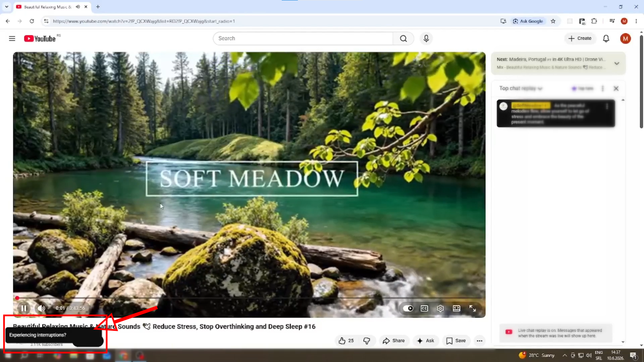Focus the YouTube search field
This screenshot has width=644, height=362.
[303, 39]
